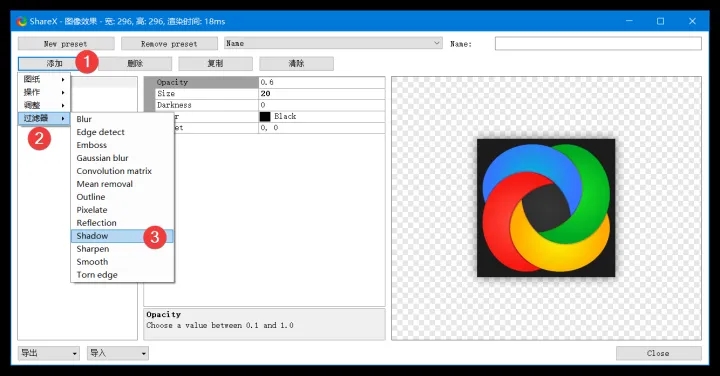Click the New preset button
720x376 pixels.
point(66,44)
